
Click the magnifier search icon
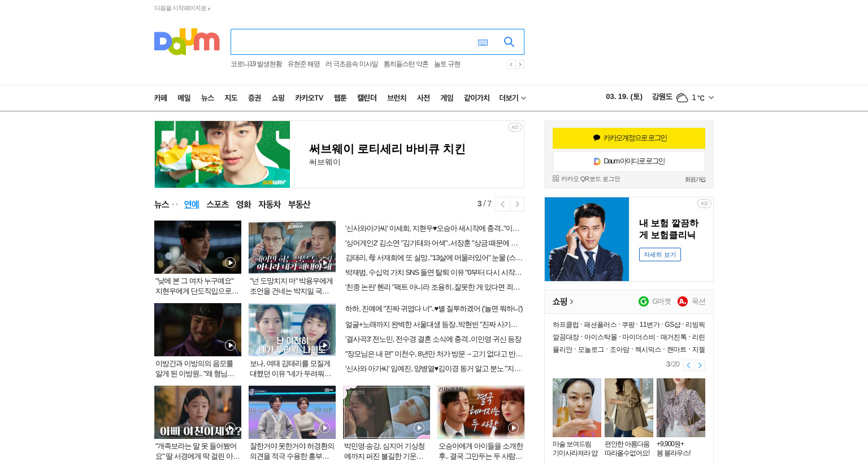coord(509,42)
